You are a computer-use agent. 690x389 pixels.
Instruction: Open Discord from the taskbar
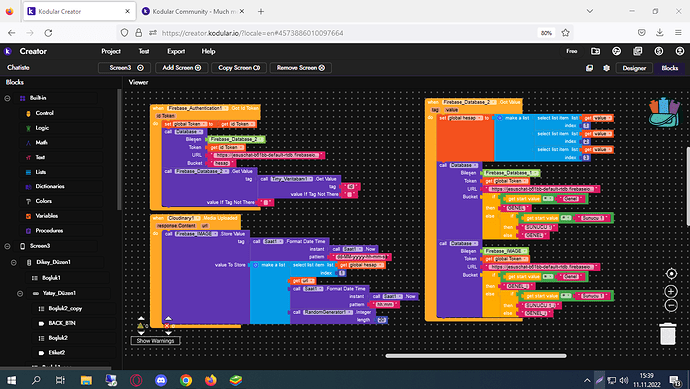point(161,380)
